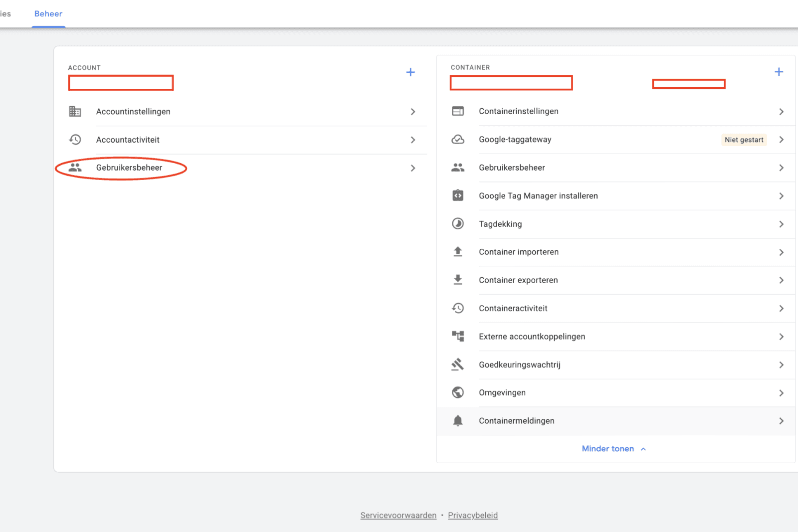This screenshot has height=532, width=798.
Task: Open Accountinstellingen
Action: point(247,112)
